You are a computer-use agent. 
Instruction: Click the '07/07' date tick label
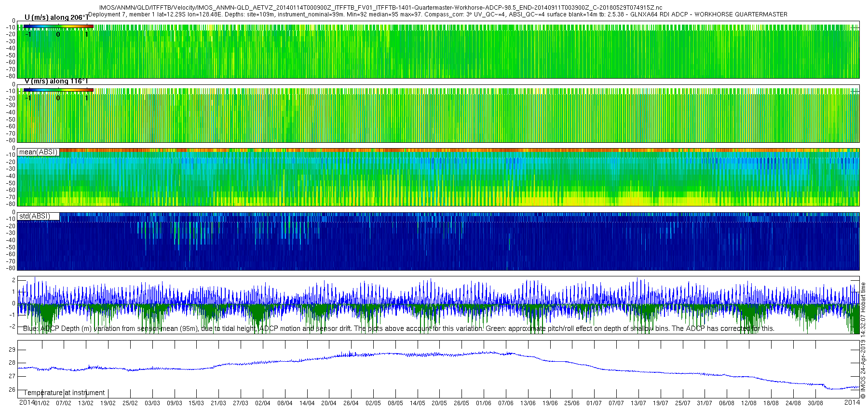(x=616, y=403)
